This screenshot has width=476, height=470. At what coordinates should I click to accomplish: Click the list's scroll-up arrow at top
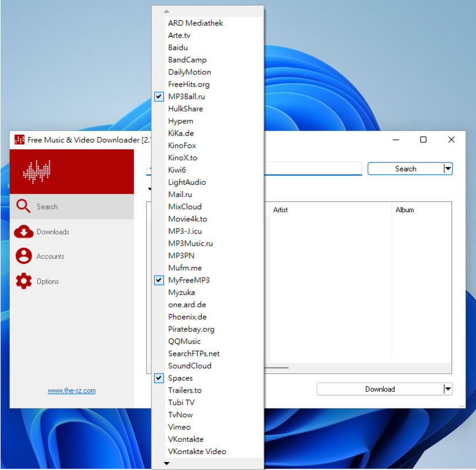click(166, 11)
